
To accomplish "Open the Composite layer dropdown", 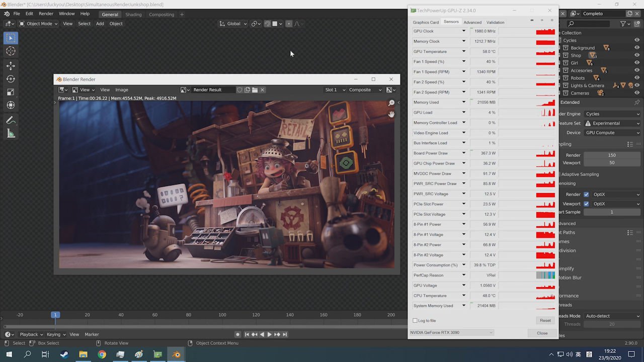I will pyautogui.click(x=365, y=90).
